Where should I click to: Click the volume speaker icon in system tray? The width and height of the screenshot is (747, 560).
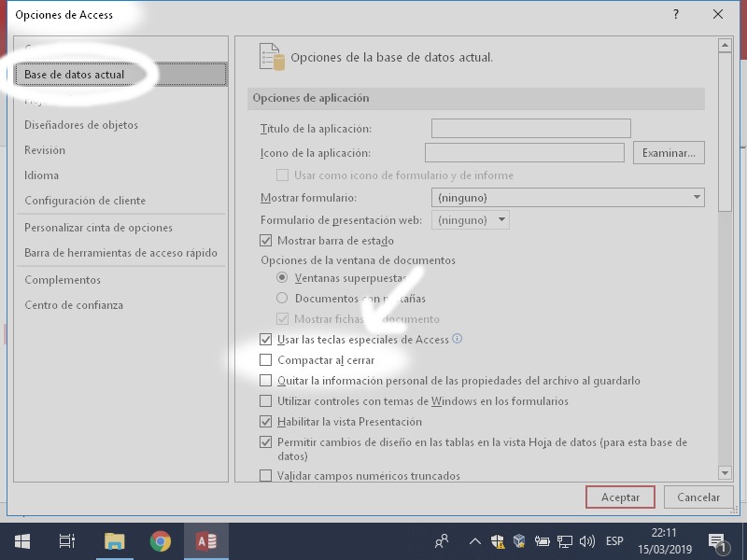click(587, 540)
